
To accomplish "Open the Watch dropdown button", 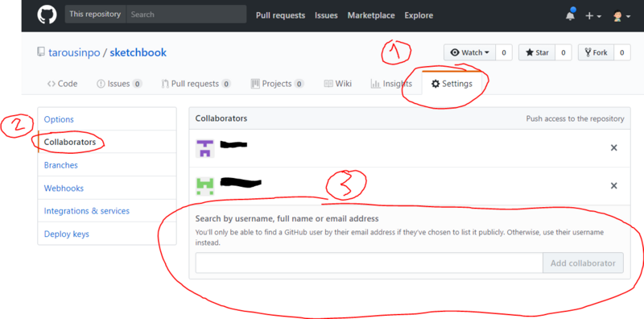I will [469, 52].
